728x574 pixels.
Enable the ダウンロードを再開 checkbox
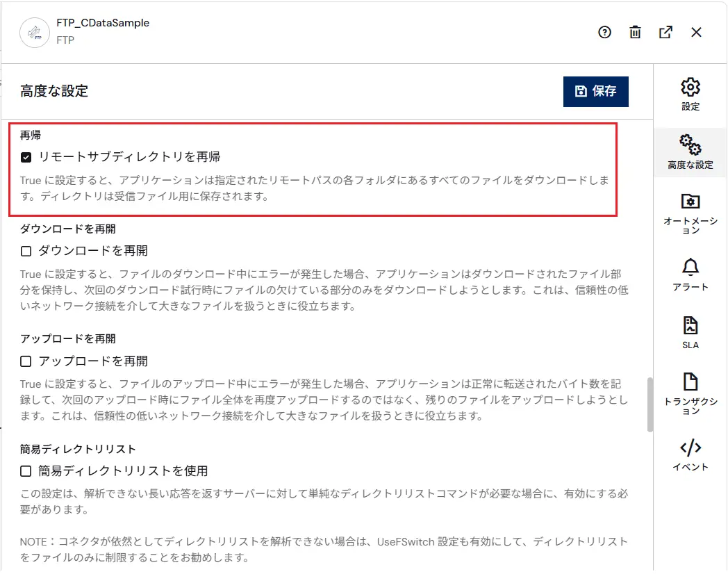26,252
